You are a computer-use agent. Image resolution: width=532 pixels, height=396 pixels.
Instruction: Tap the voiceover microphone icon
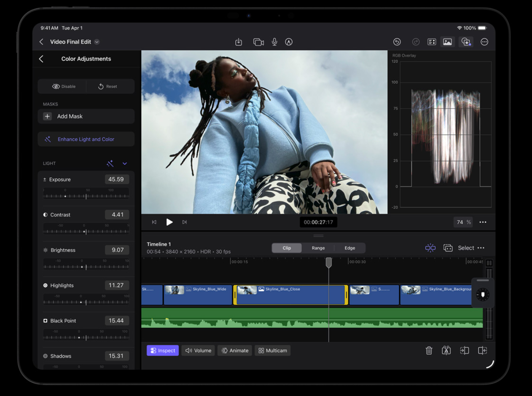coord(274,42)
